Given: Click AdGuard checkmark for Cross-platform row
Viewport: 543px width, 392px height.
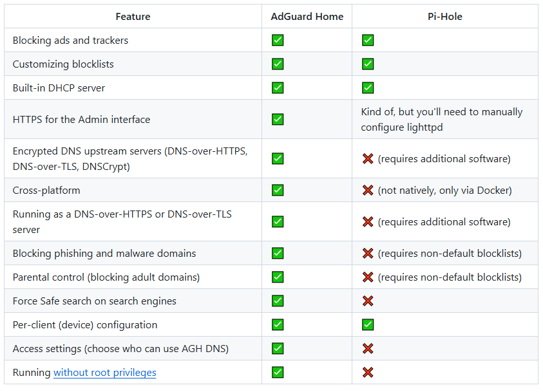Looking at the screenshot, I should 278,191.
